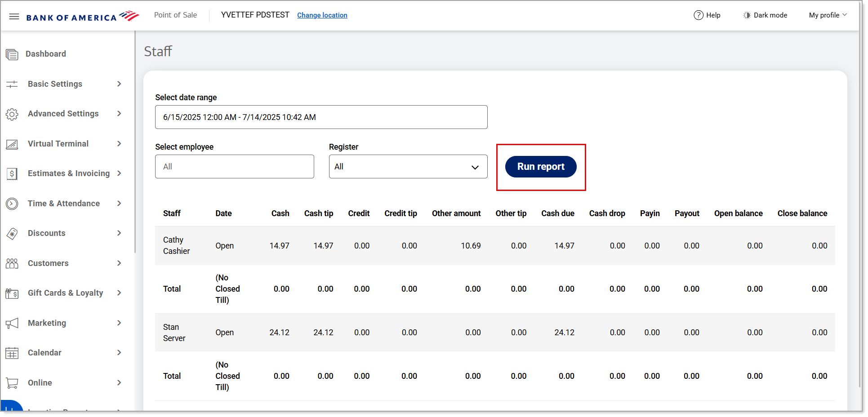
Task: Expand Advanced Settings chevron
Action: pyautogui.click(x=119, y=114)
